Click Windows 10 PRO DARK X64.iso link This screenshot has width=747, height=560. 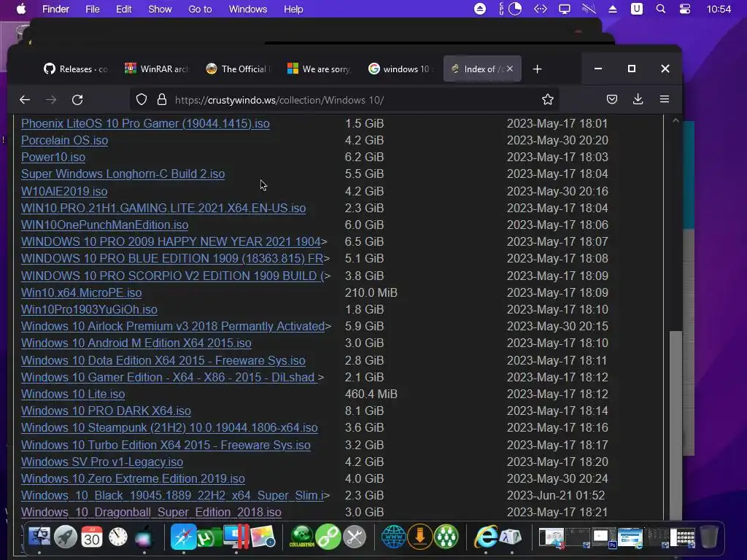pos(107,411)
